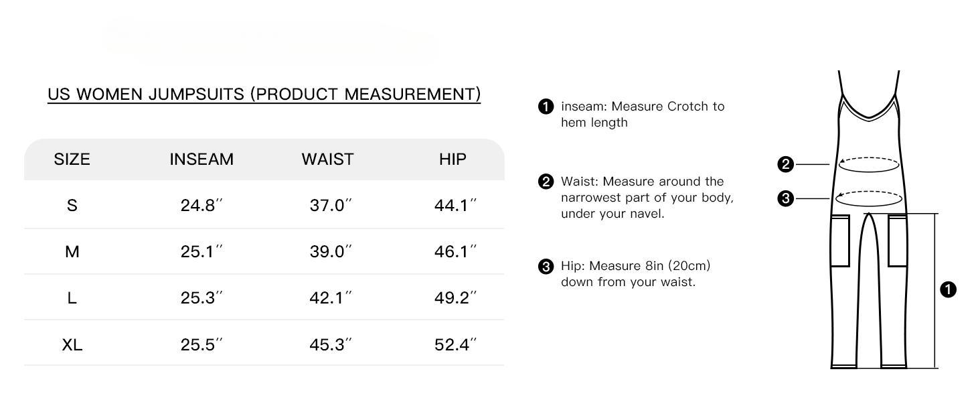Click the dashed waist ellipse on the jumpsuit
980x402 pixels.
869,164
